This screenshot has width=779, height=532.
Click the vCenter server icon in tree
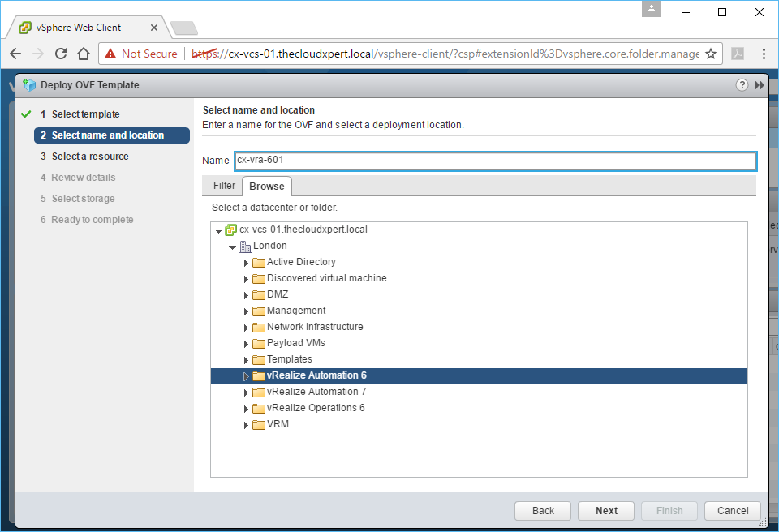pos(230,230)
